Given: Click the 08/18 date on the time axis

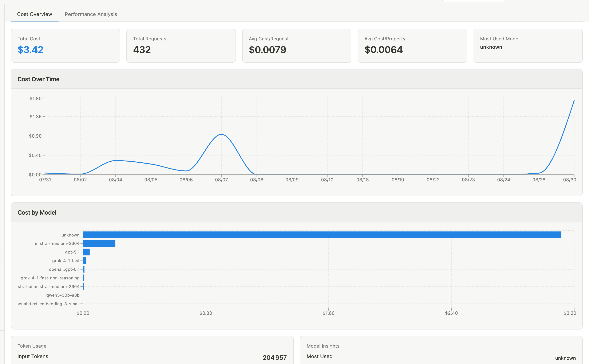Looking at the screenshot, I should (362, 180).
